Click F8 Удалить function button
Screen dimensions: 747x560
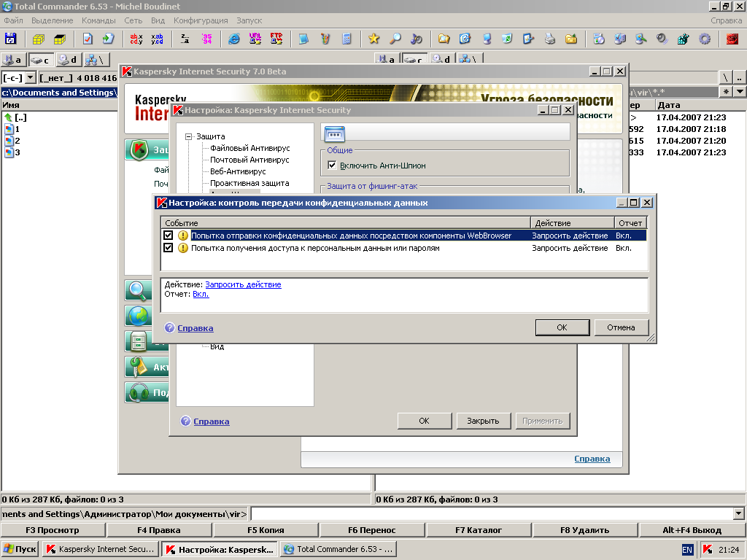(584, 530)
